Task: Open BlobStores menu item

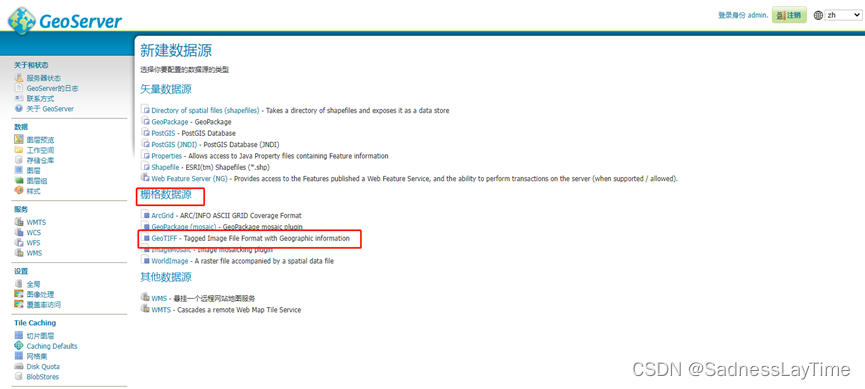Action: [x=42, y=377]
